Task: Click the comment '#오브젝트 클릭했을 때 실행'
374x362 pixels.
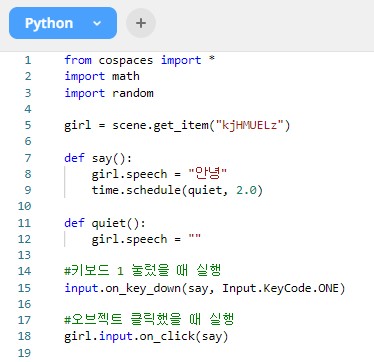Action: pyautogui.click(x=149, y=319)
